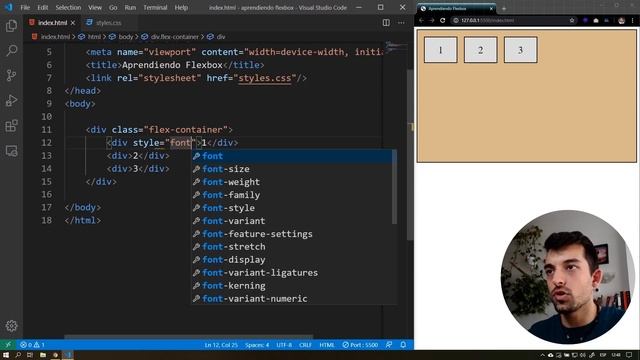Click the editor minimap
640x360 pixels.
[x=395, y=48]
